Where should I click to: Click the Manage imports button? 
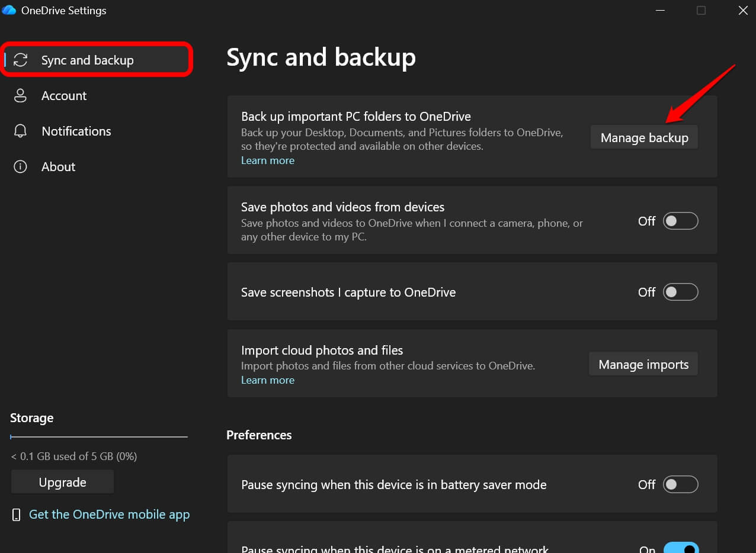643,364
